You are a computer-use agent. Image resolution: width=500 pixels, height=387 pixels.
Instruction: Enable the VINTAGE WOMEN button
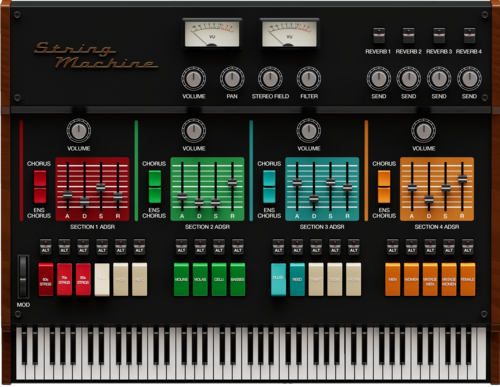(449, 279)
